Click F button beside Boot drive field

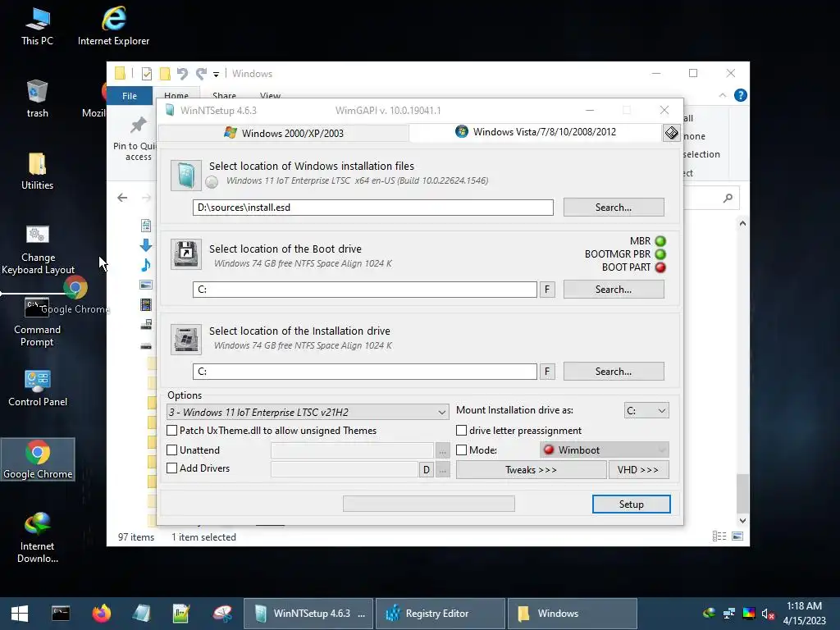(547, 290)
